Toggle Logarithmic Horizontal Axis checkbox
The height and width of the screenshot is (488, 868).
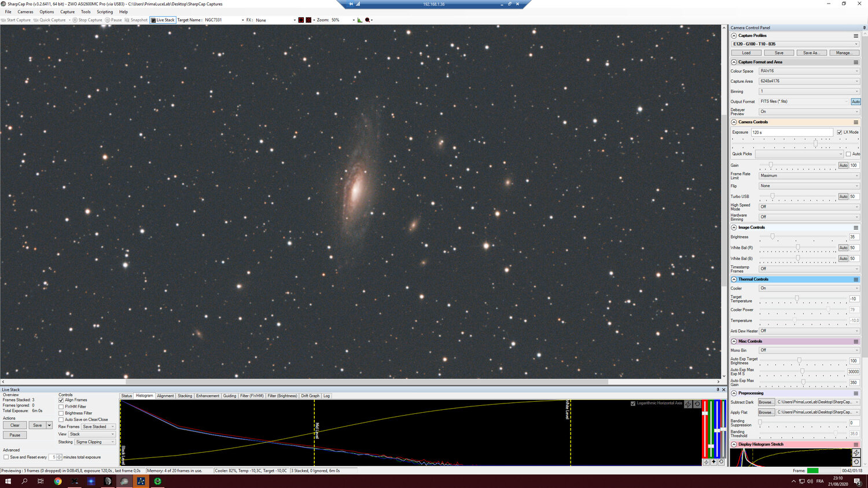(632, 403)
